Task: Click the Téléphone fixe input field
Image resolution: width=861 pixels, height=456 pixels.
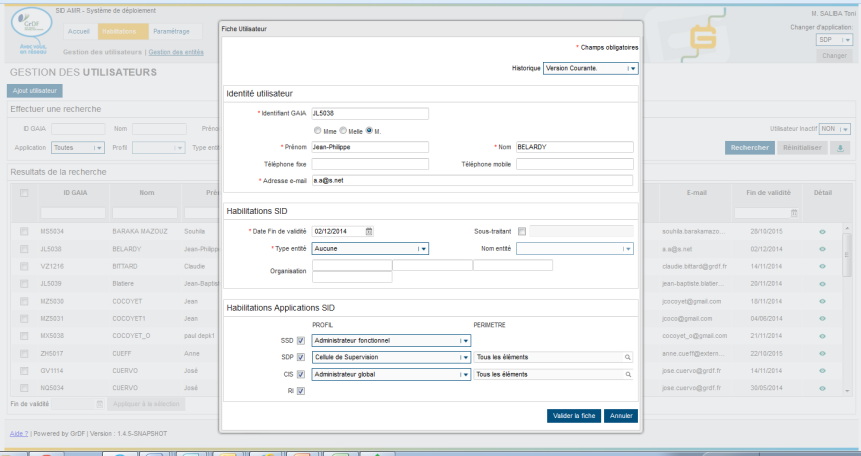Action: click(370, 164)
